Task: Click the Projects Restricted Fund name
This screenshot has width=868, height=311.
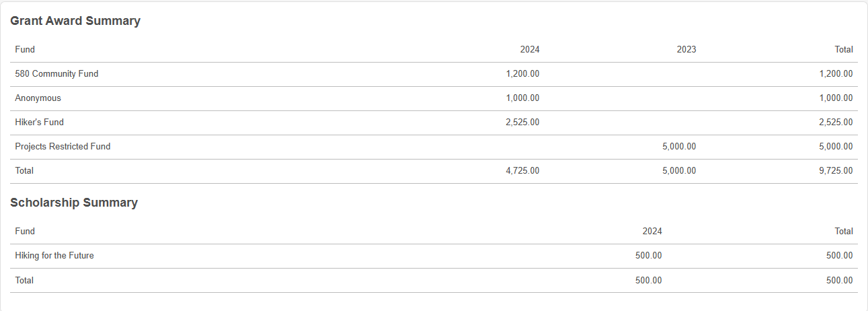Action: point(63,147)
